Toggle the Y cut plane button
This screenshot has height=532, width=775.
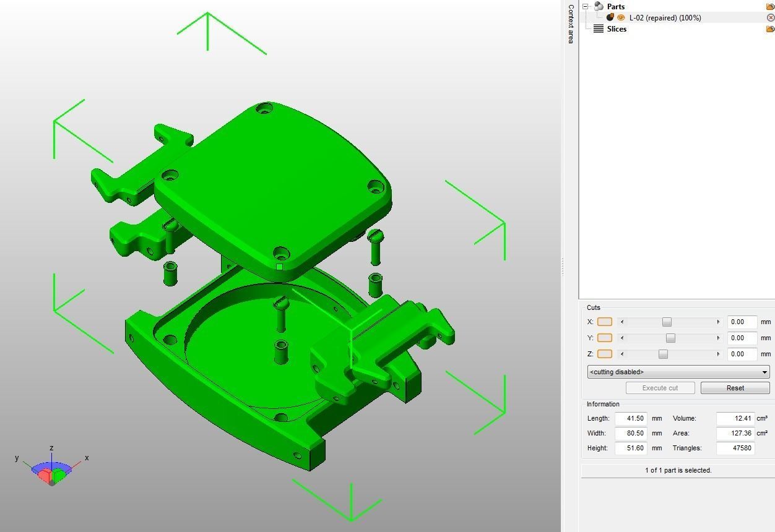tap(605, 338)
